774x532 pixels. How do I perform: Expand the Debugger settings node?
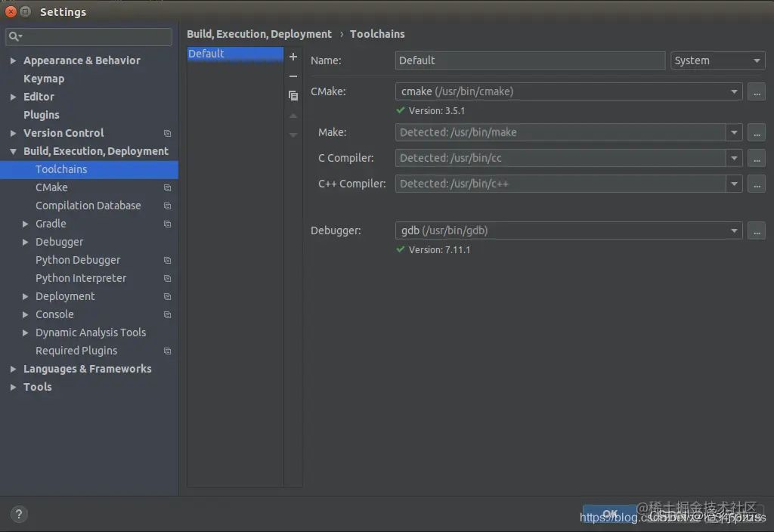pyautogui.click(x=25, y=243)
